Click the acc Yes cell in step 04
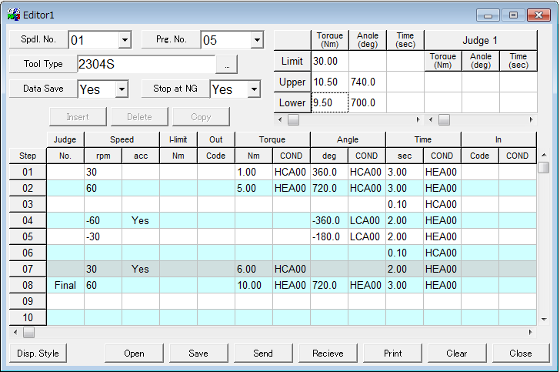The width and height of the screenshot is (560, 372). coord(141,220)
